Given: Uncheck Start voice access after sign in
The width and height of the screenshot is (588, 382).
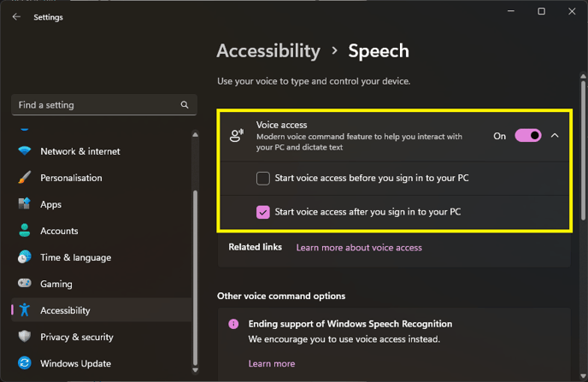Looking at the screenshot, I should click(263, 212).
